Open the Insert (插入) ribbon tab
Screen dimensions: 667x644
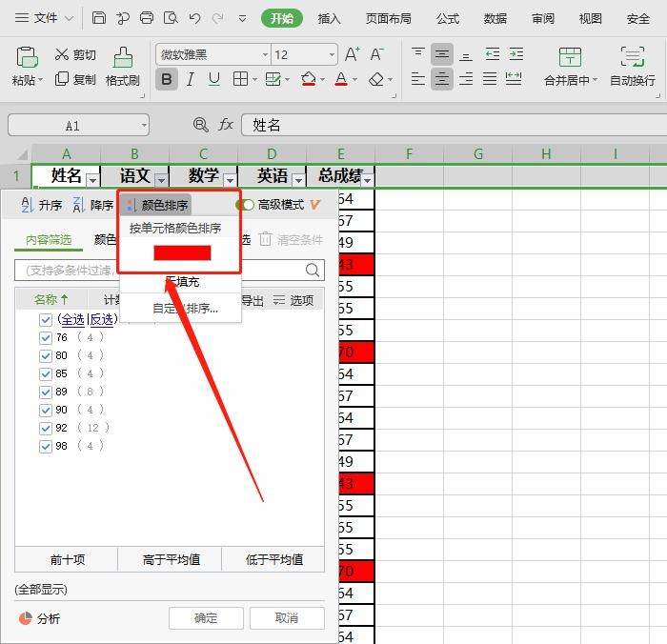click(329, 18)
